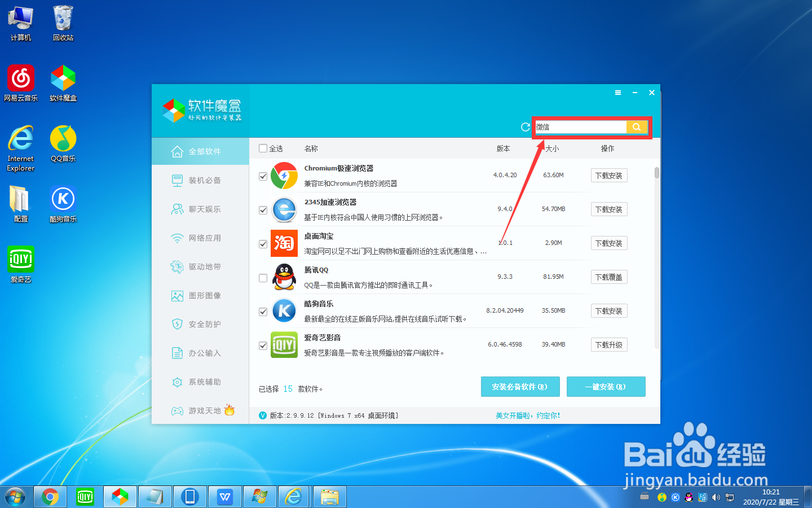812x508 pixels.
Task: Click 一键安装(8) button
Action: (606, 387)
